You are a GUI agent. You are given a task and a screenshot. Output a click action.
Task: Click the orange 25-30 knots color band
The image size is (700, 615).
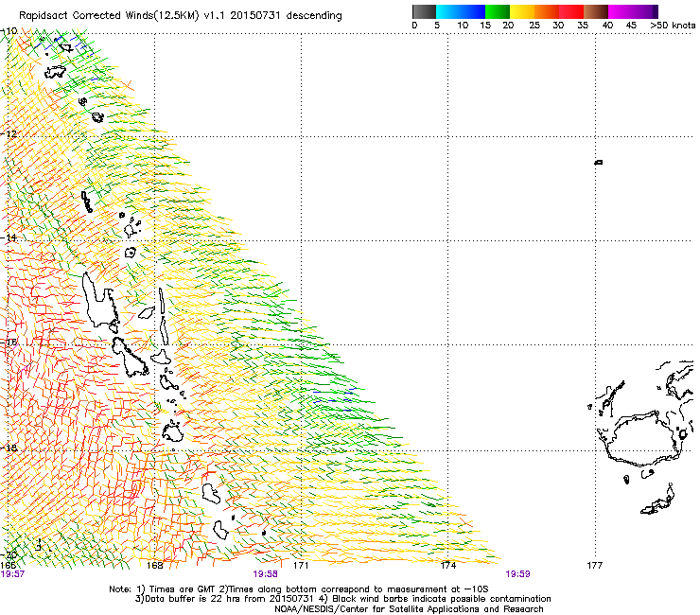tap(547, 11)
